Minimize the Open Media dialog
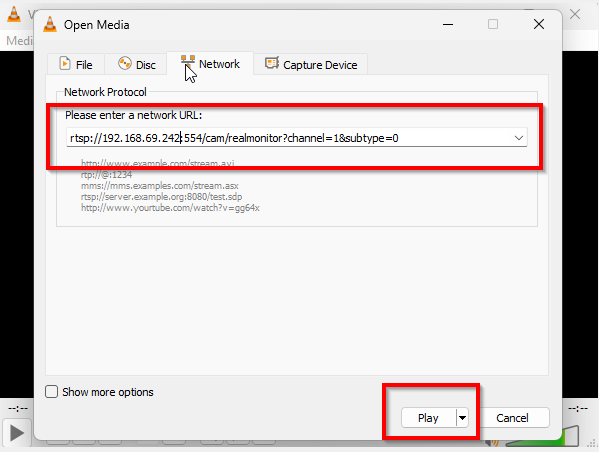599x452 pixels. point(448,24)
